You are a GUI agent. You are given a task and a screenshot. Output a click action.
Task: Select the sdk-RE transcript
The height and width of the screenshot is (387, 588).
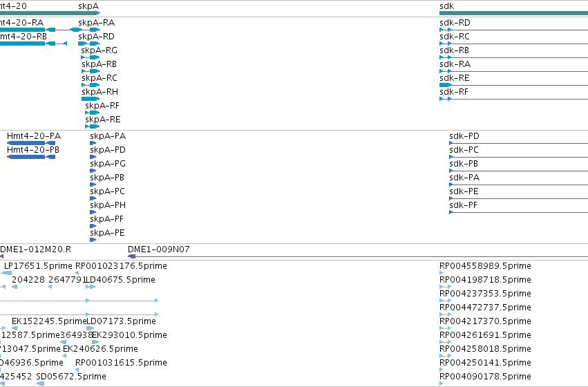click(x=514, y=85)
